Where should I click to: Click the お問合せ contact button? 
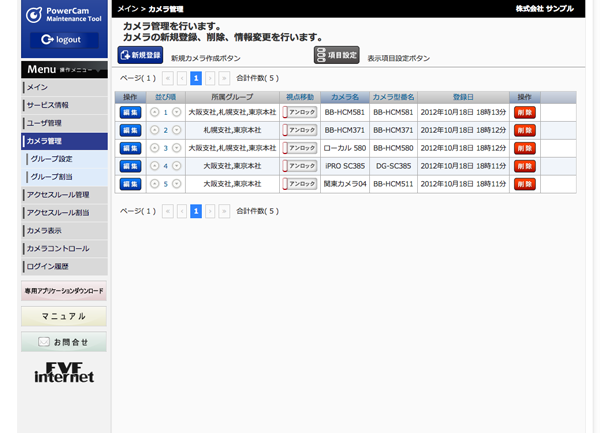(x=63, y=342)
